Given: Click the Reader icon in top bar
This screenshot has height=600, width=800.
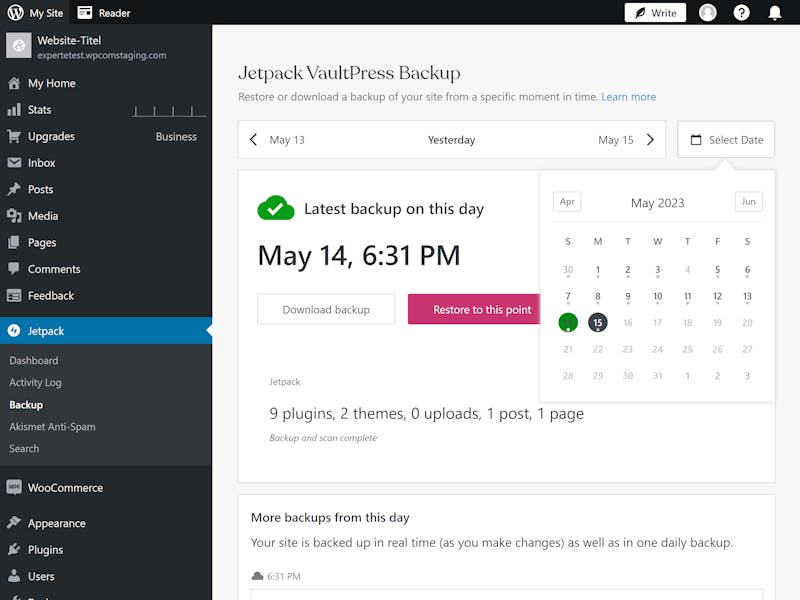Looking at the screenshot, I should pyautogui.click(x=85, y=12).
